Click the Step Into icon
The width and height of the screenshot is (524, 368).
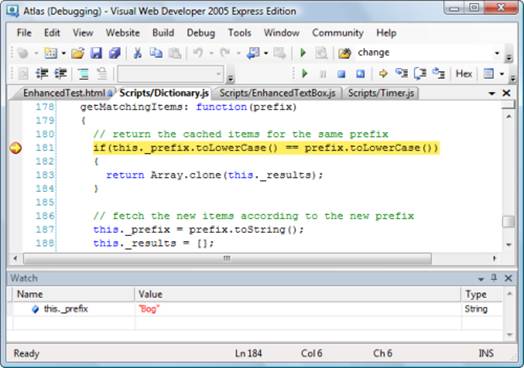pos(401,74)
